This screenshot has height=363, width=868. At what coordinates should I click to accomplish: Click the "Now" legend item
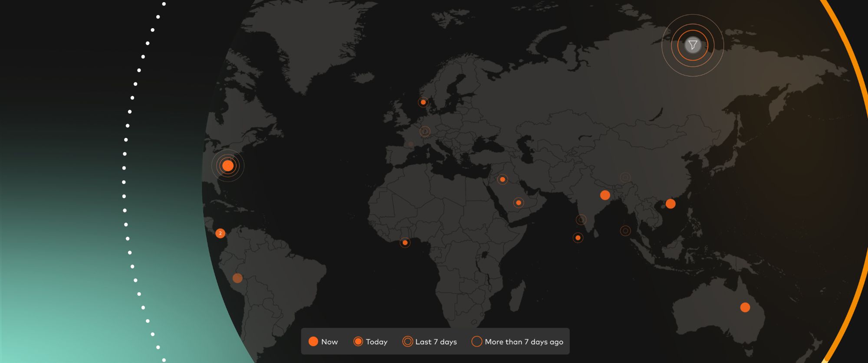[x=323, y=342]
